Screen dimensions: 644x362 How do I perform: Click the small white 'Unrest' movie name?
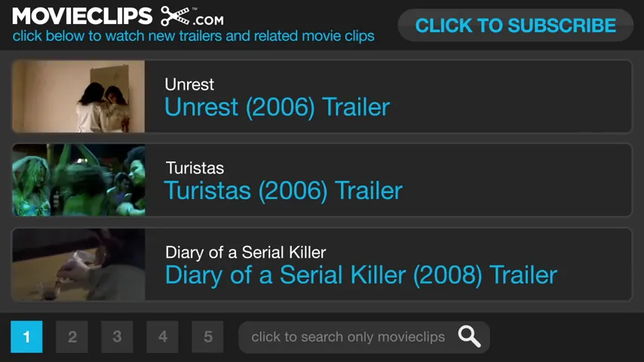click(189, 84)
